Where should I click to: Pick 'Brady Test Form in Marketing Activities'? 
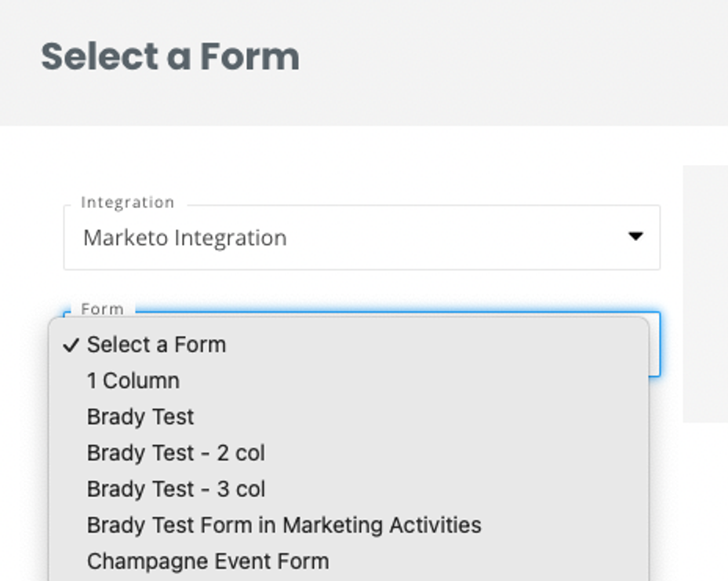coord(284,525)
